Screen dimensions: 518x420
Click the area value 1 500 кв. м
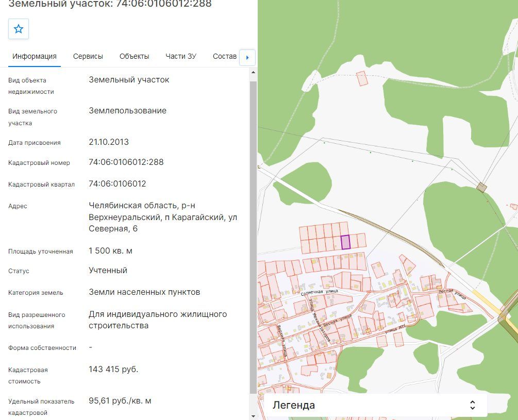point(110,251)
